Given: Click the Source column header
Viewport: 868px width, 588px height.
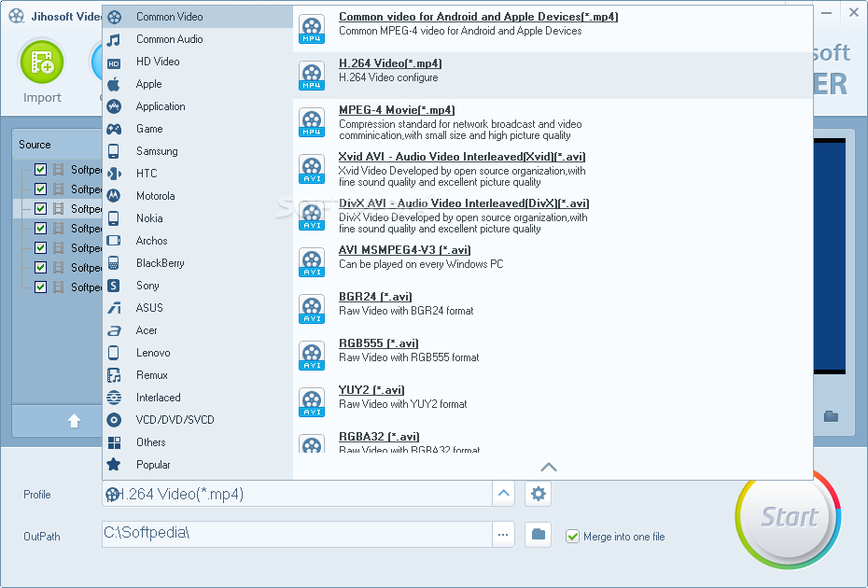Looking at the screenshot, I should click(x=58, y=145).
